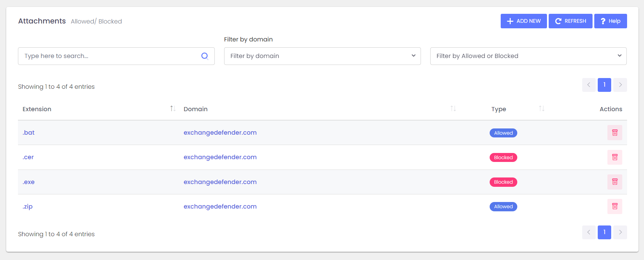
Task: Refresh the attachments list
Action: [x=570, y=21]
